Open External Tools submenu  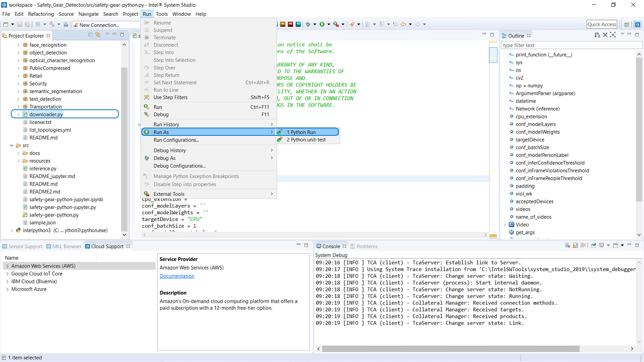click(x=209, y=194)
